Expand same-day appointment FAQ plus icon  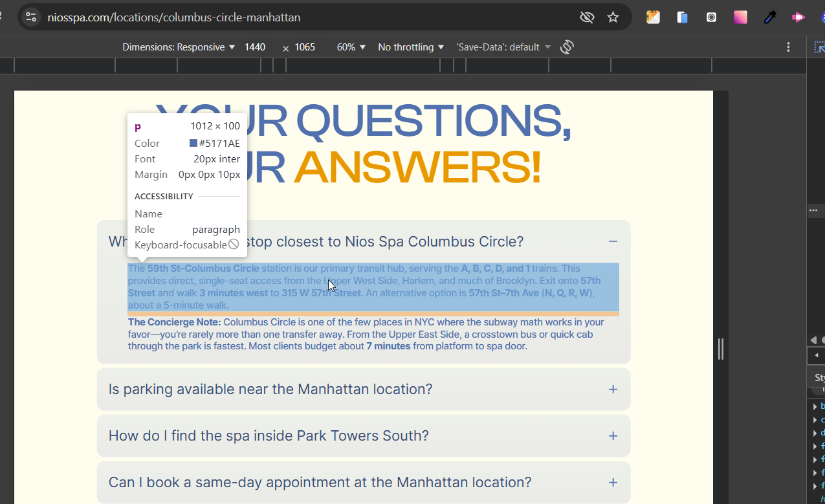(613, 483)
